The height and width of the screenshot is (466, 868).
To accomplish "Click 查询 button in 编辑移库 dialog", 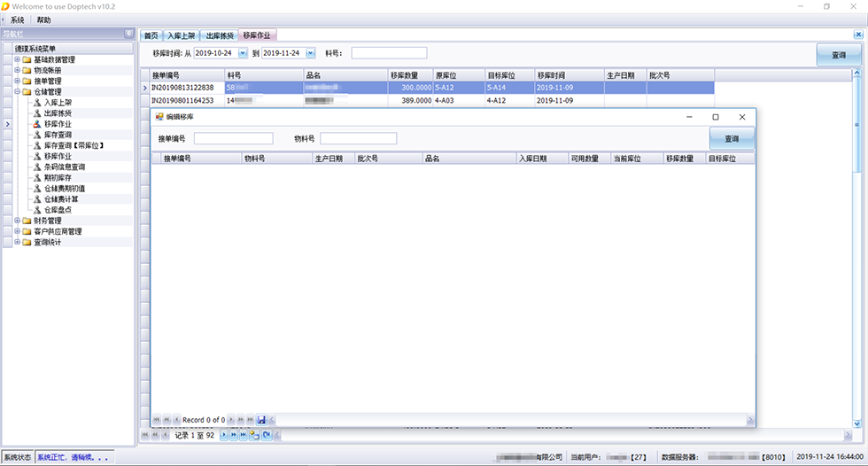I will click(731, 139).
